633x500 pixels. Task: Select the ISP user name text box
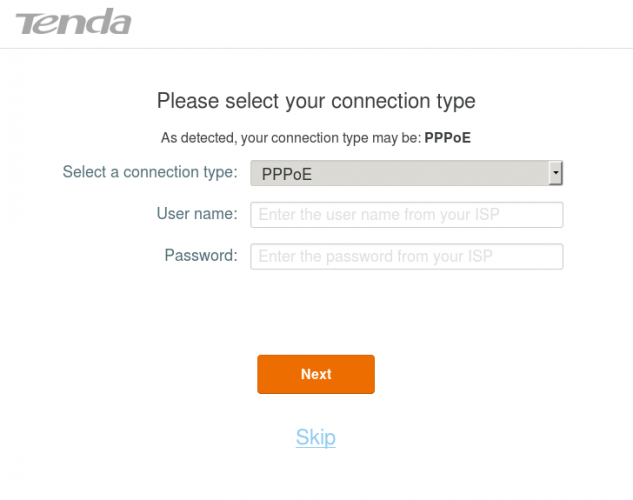click(x=406, y=215)
